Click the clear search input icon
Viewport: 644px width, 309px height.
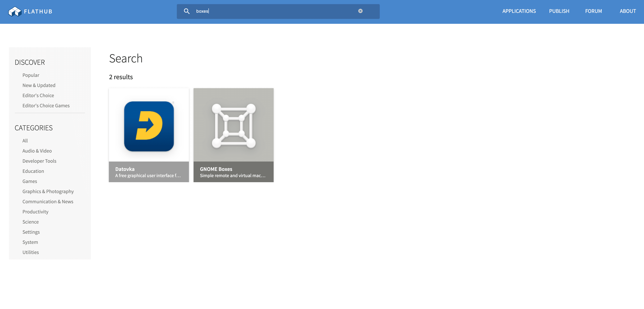[x=361, y=11]
